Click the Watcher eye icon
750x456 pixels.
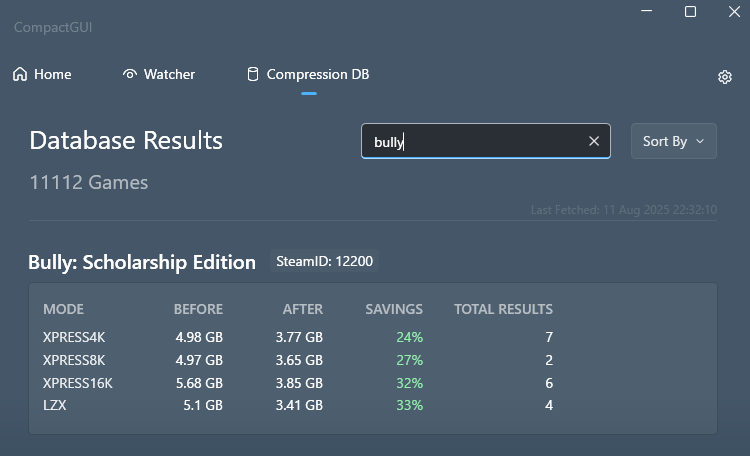tap(130, 74)
